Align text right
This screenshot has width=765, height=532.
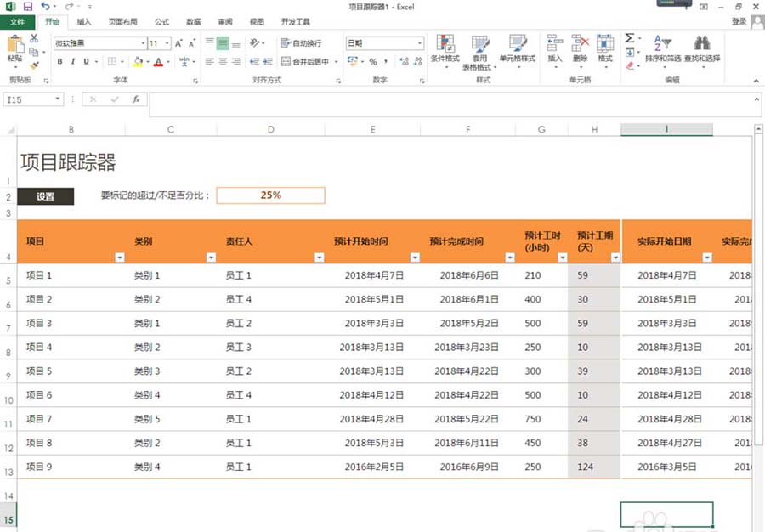click(x=235, y=61)
